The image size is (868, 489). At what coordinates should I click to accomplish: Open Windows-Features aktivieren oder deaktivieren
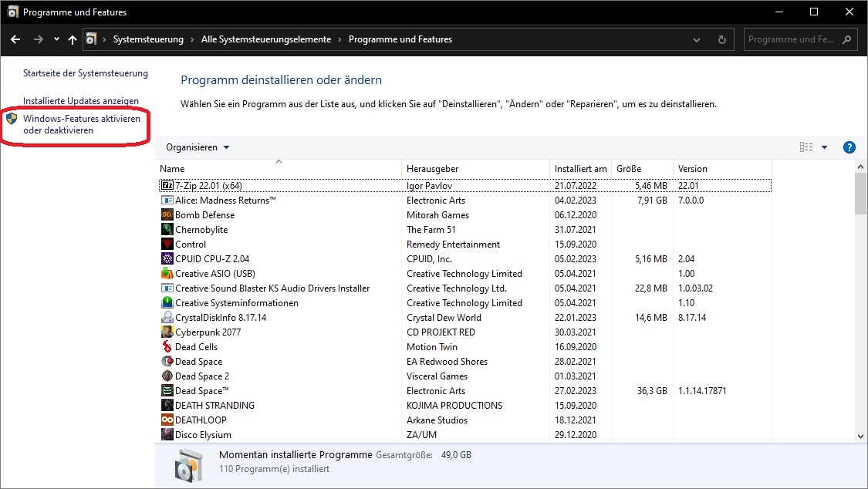pyautogui.click(x=81, y=124)
